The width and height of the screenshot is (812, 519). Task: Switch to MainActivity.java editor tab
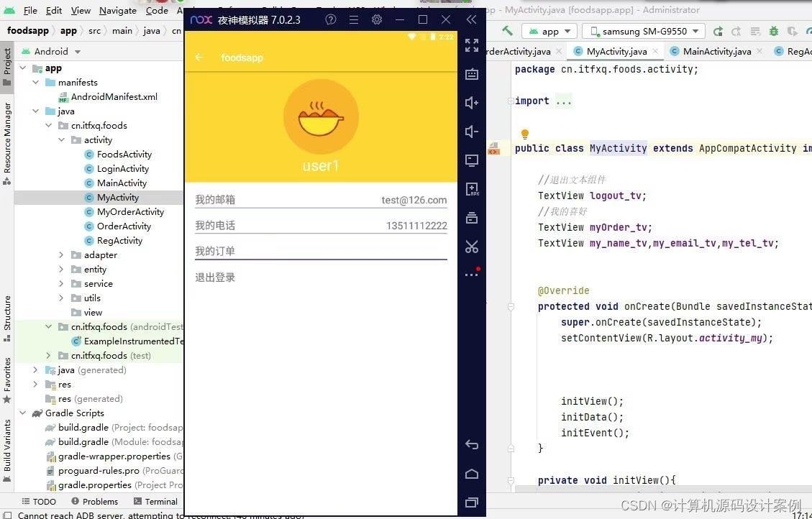pos(717,51)
